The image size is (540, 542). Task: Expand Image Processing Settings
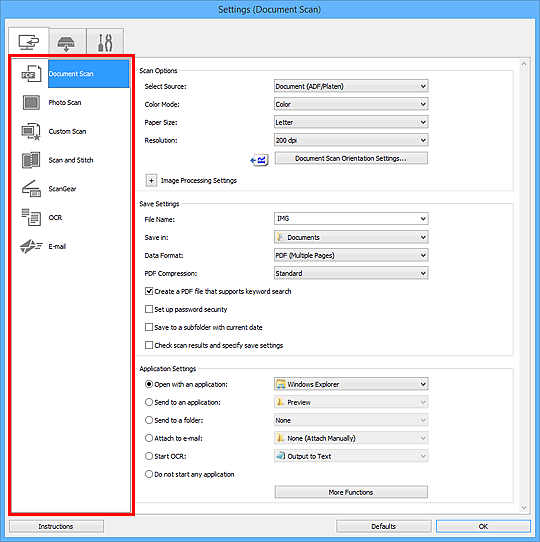click(x=151, y=180)
